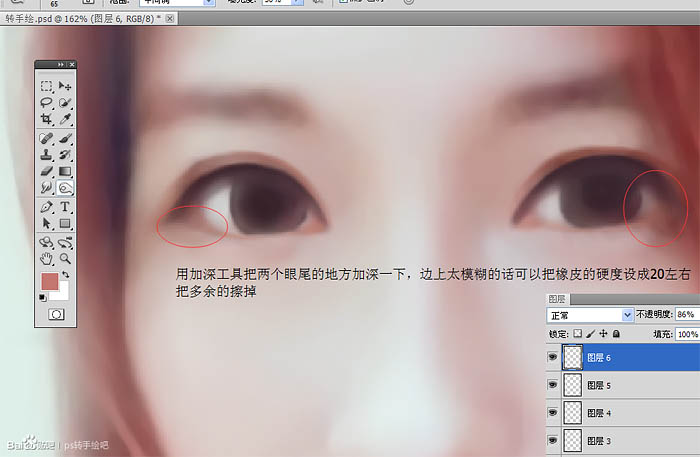Select layer 图层 5 thumbnail
The image size is (700, 457).
[573, 385]
